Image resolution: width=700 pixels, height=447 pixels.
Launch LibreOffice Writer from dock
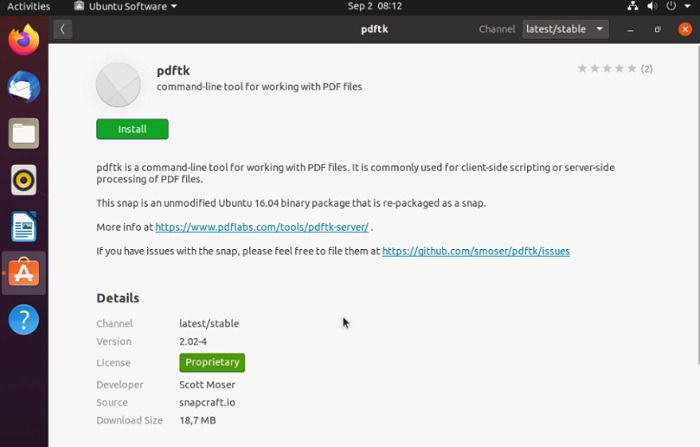click(x=24, y=227)
